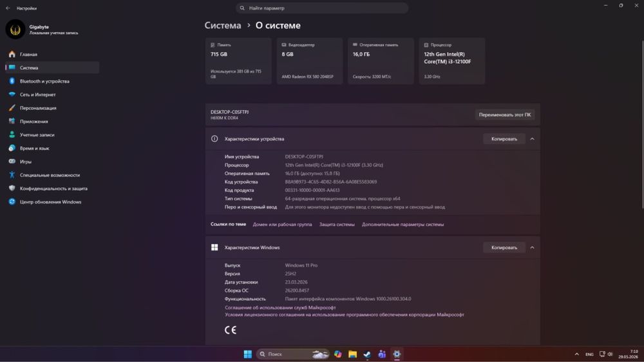The width and height of the screenshot is (644, 362).
Task: Open Защита системы link
Action: [337, 224]
